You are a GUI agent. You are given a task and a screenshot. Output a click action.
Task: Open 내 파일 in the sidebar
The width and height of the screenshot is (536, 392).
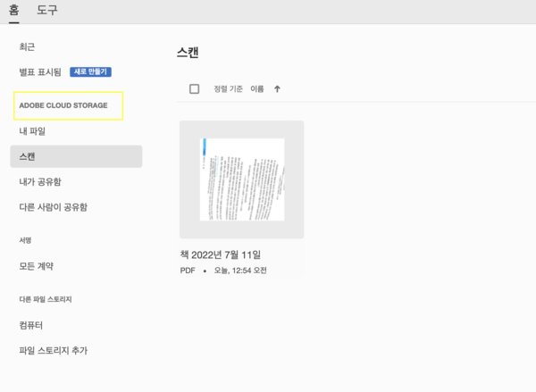tap(32, 131)
